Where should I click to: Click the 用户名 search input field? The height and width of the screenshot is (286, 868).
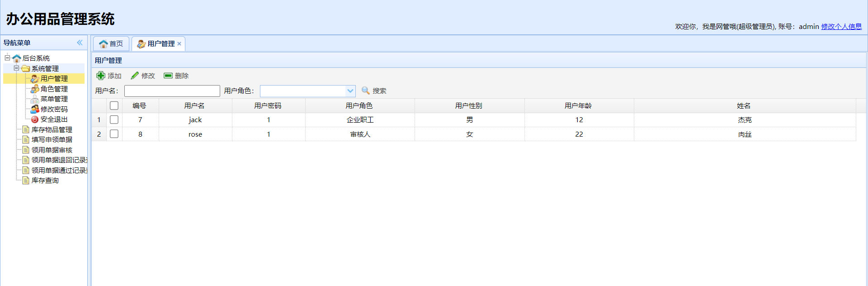(172, 91)
